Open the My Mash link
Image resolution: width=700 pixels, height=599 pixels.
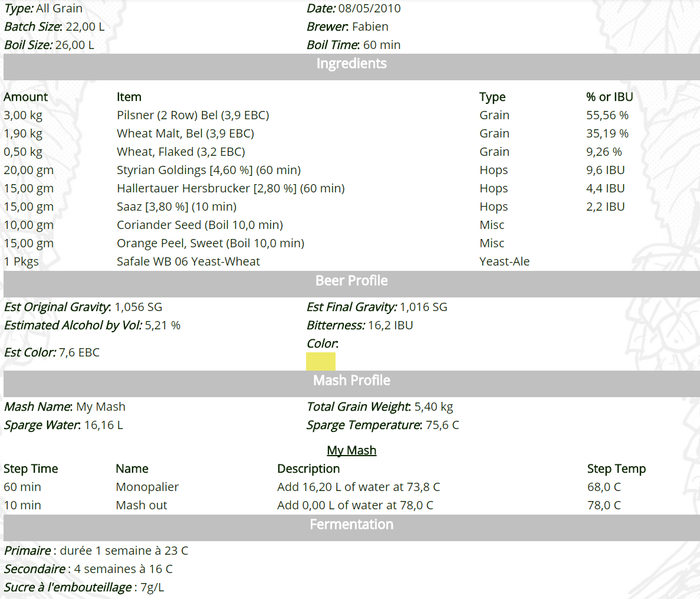tap(351, 450)
